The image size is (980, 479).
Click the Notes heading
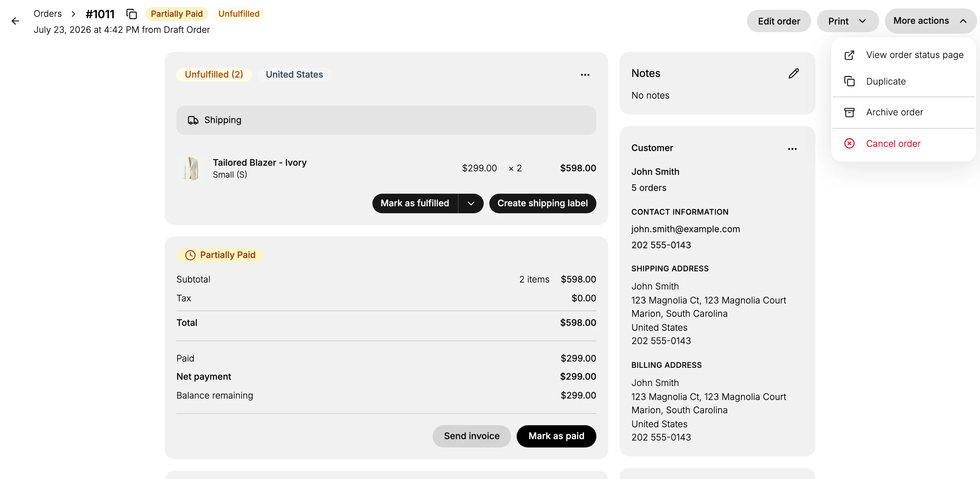coord(646,73)
